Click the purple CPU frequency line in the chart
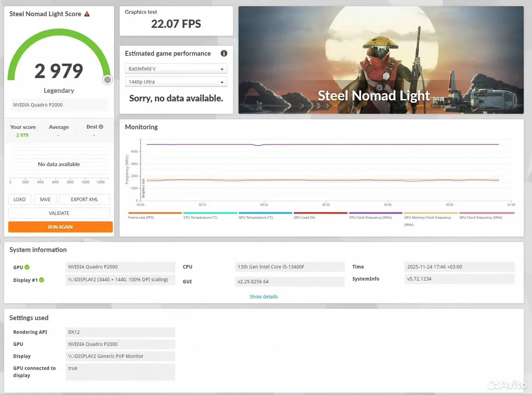Viewport: 532px width, 395px height. (323, 144)
